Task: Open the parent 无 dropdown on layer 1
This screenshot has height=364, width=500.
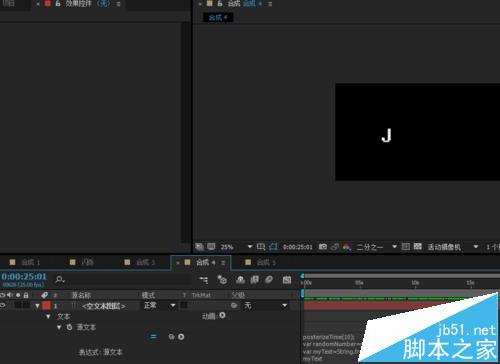Action: [266, 305]
